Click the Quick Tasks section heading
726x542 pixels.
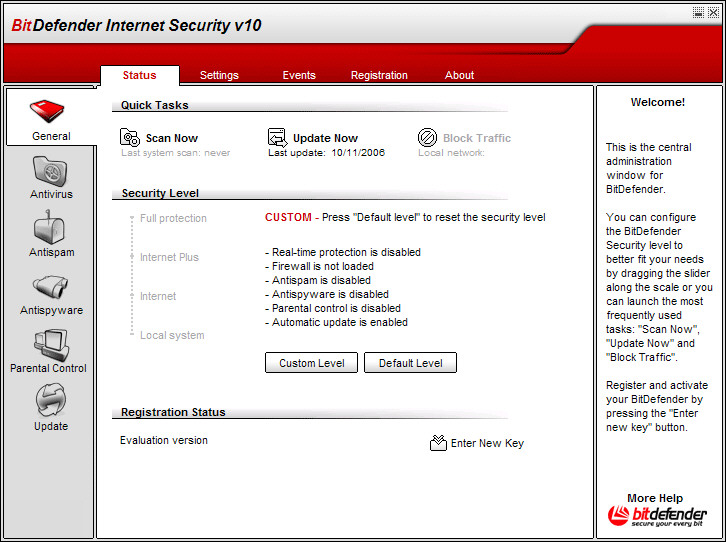(x=155, y=105)
